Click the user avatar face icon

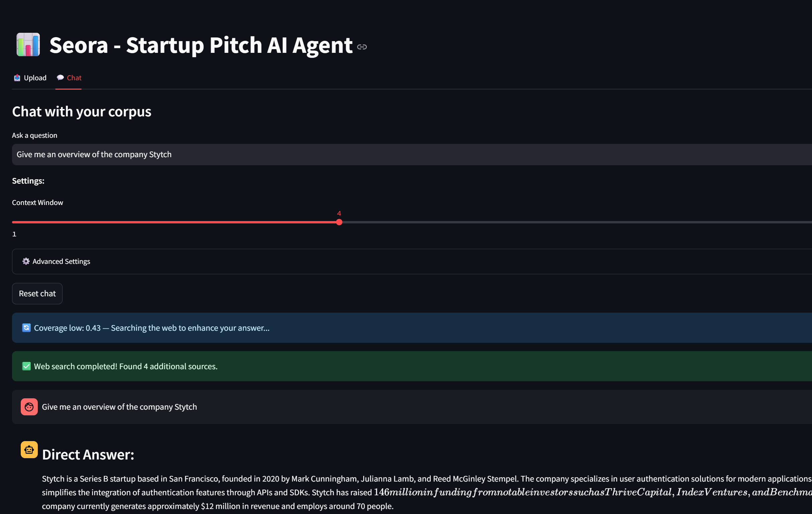[29, 407]
